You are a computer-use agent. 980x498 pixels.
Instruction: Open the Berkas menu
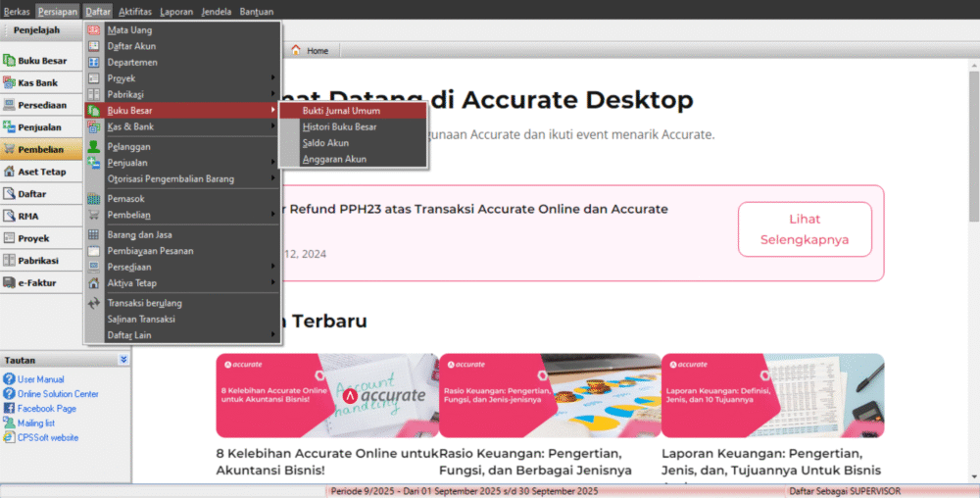point(17,11)
